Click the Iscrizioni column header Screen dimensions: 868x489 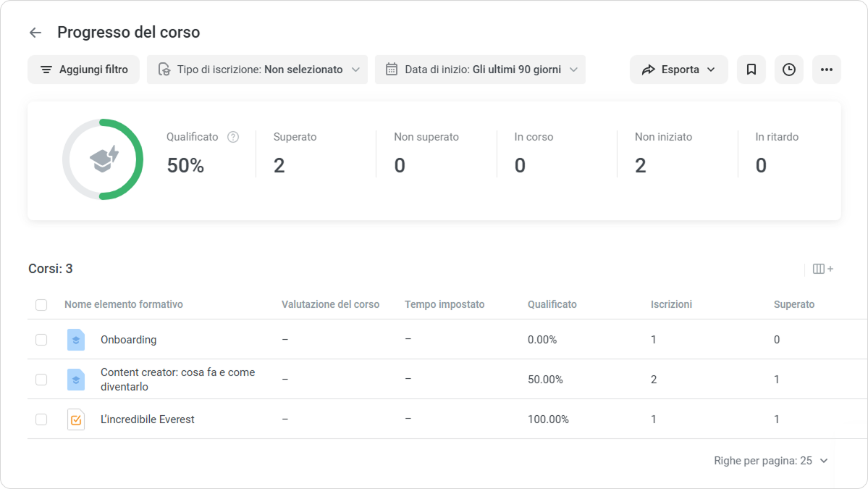click(x=671, y=304)
